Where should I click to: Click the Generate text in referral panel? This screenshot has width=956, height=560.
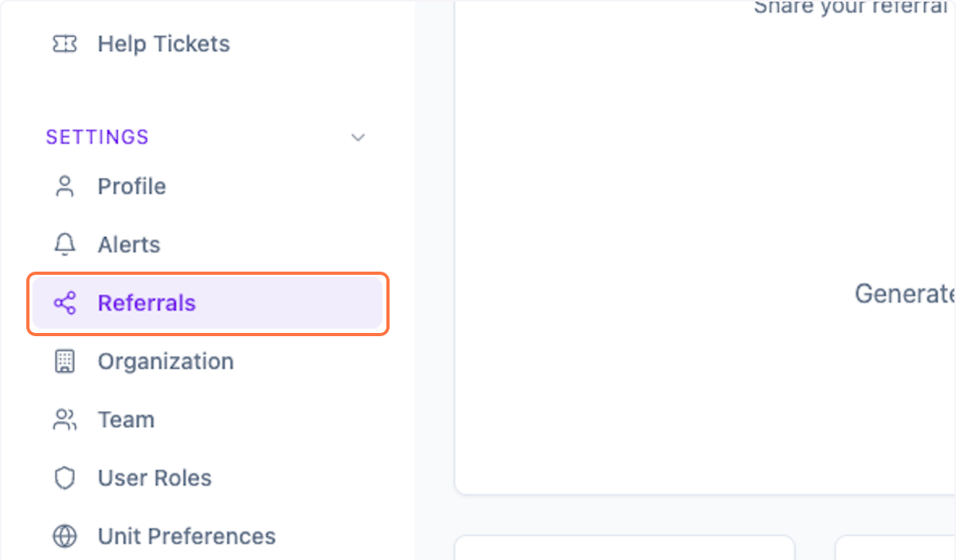(904, 294)
